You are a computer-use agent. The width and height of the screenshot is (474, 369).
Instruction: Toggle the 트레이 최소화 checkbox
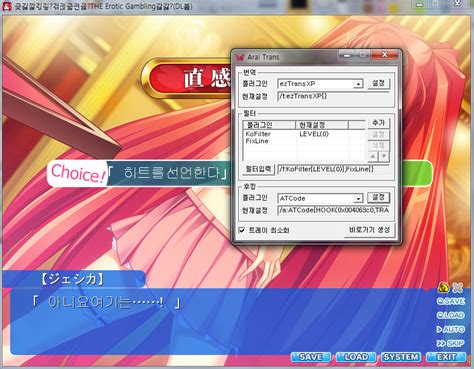point(242,230)
